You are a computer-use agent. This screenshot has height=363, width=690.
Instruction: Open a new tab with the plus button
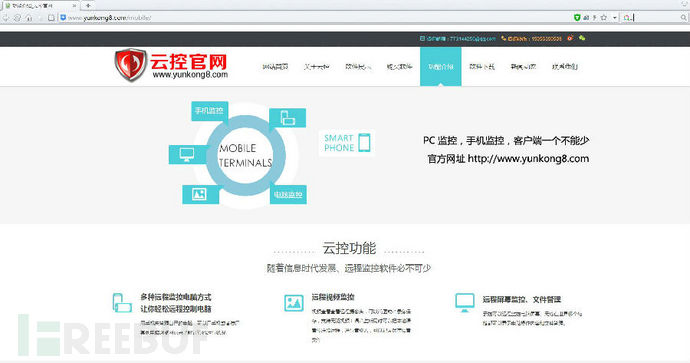[88, 6]
